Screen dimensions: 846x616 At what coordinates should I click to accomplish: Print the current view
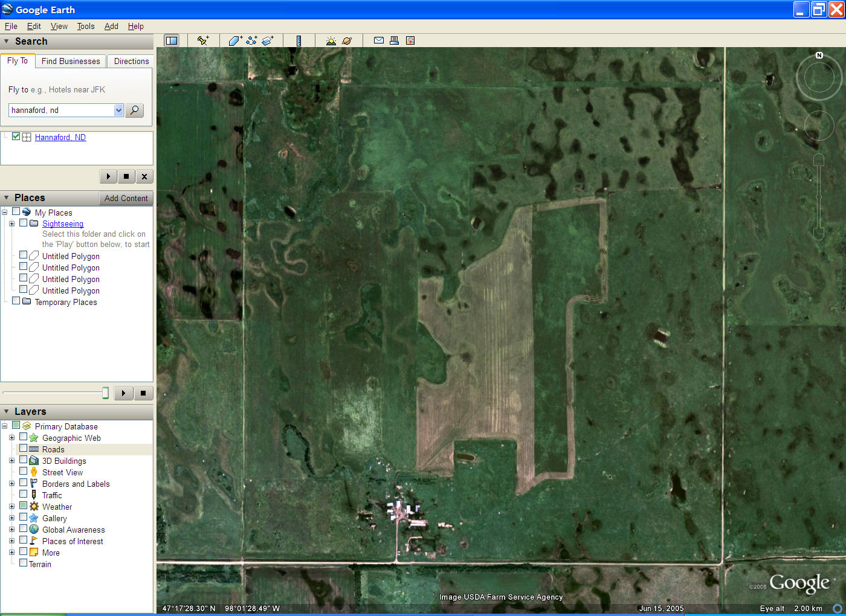coord(394,40)
